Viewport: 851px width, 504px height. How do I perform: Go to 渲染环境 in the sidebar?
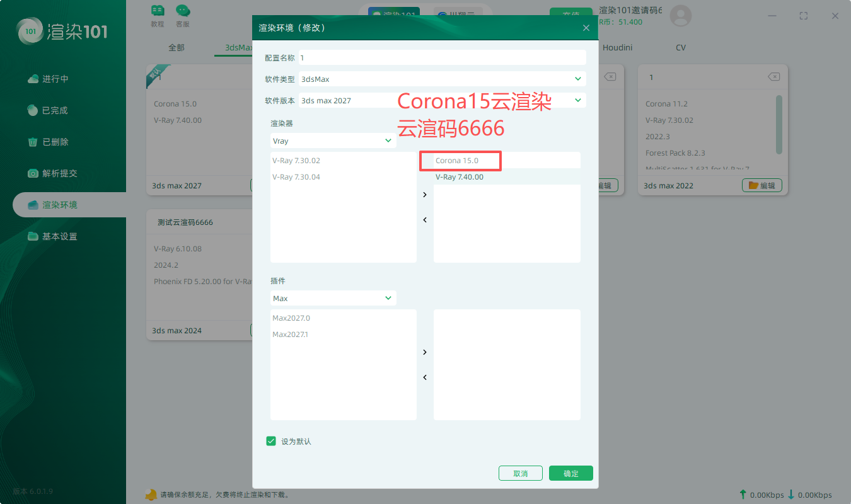(x=69, y=205)
